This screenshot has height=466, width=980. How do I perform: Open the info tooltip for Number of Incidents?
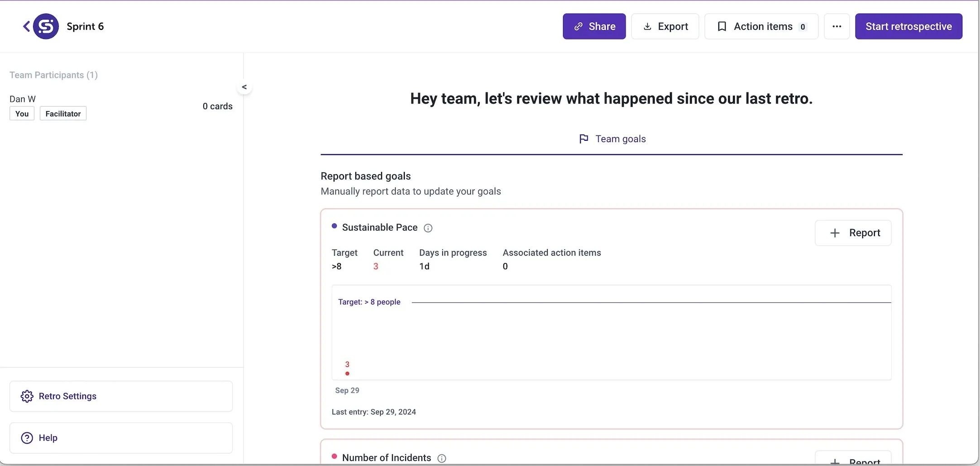[x=442, y=458]
